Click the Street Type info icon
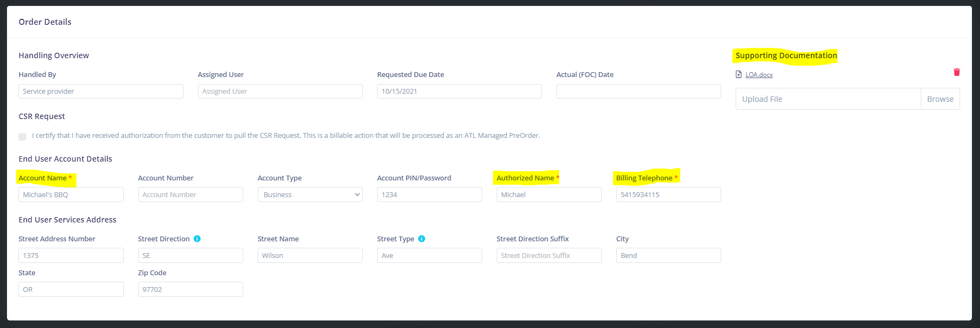This screenshot has width=980, height=328. [x=421, y=239]
